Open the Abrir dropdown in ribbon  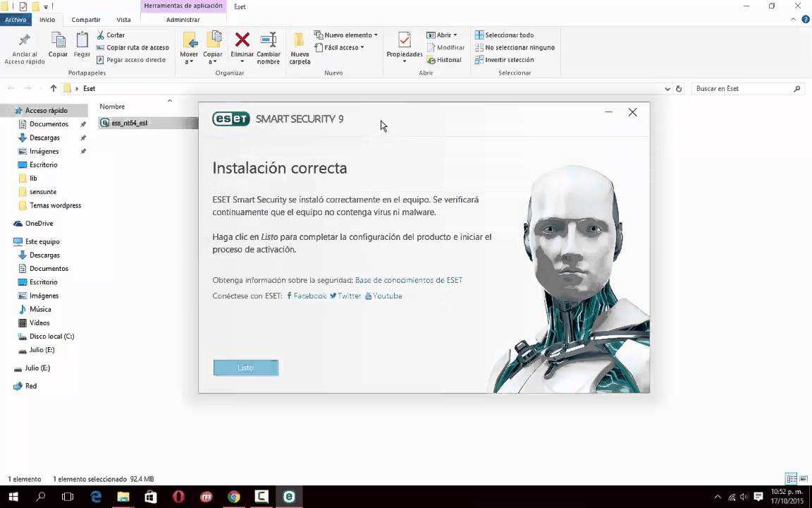pyautogui.click(x=442, y=35)
